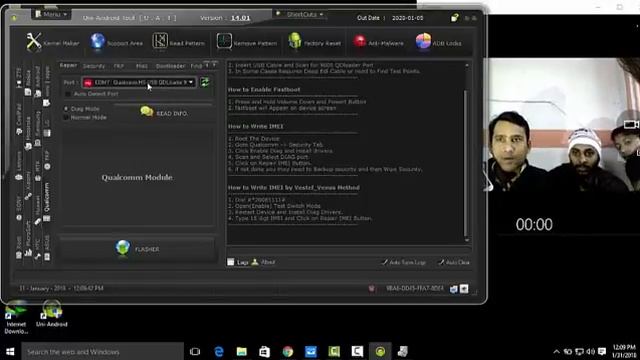
Task: Click the READ INFO chat bubble icon
Action: pos(147,111)
